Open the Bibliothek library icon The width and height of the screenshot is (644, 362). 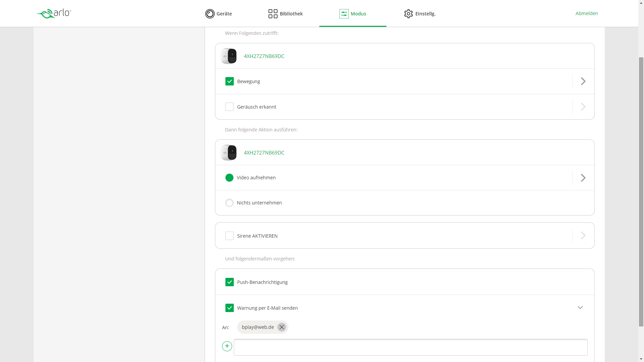tap(273, 14)
